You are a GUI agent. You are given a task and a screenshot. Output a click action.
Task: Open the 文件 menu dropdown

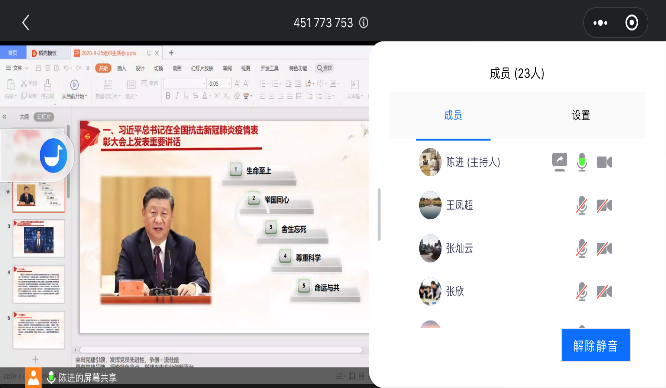pos(17,68)
